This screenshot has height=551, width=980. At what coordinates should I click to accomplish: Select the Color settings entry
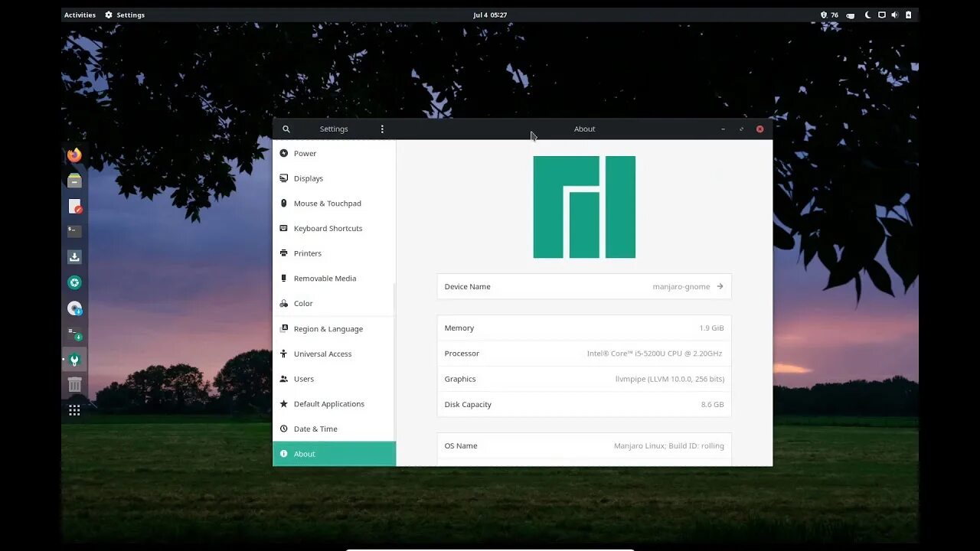click(335, 303)
